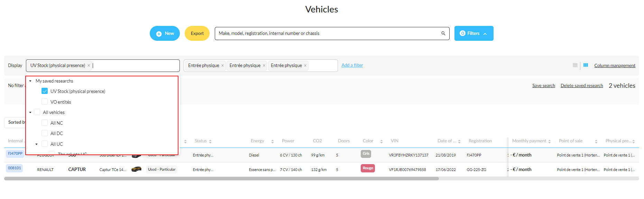Collapse the All vehicles tree node
This screenshot has height=199, width=644.
30,112
